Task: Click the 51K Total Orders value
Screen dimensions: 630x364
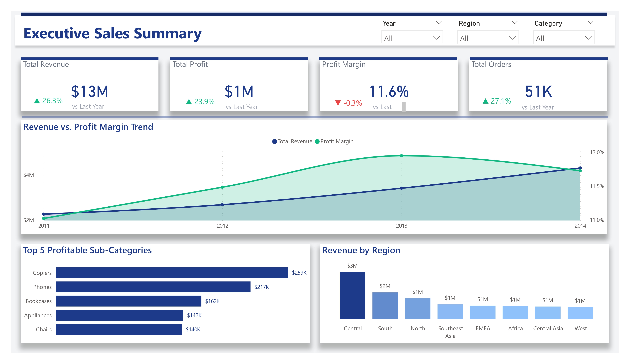Action: pos(538,91)
